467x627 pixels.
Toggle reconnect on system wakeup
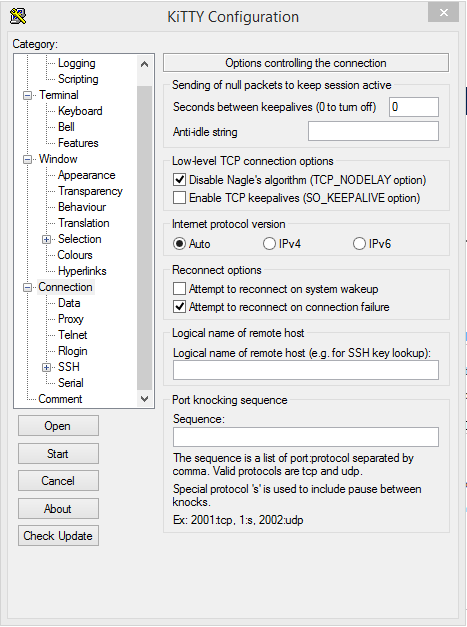179,288
